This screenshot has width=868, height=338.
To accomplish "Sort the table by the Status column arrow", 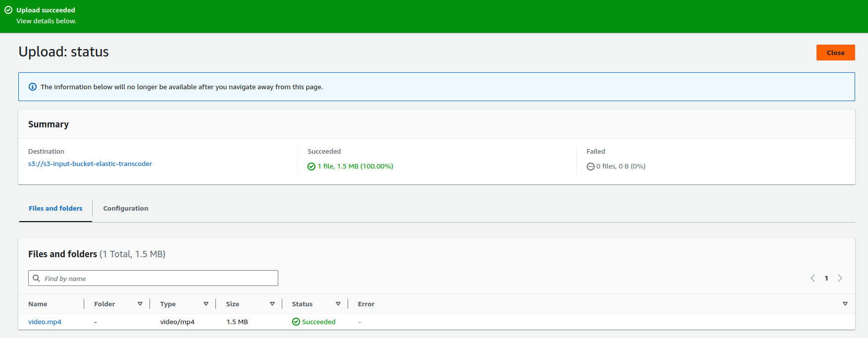I will tap(338, 304).
